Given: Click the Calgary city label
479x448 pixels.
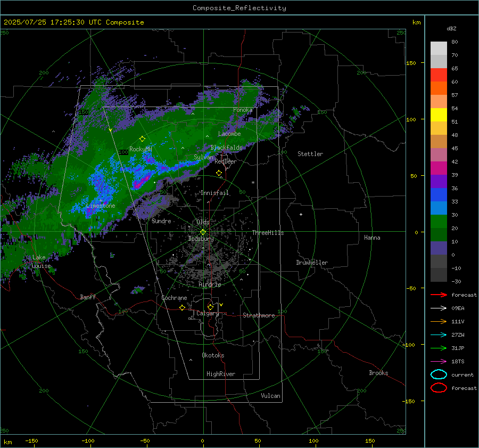Looking at the screenshot, I should [x=208, y=313].
